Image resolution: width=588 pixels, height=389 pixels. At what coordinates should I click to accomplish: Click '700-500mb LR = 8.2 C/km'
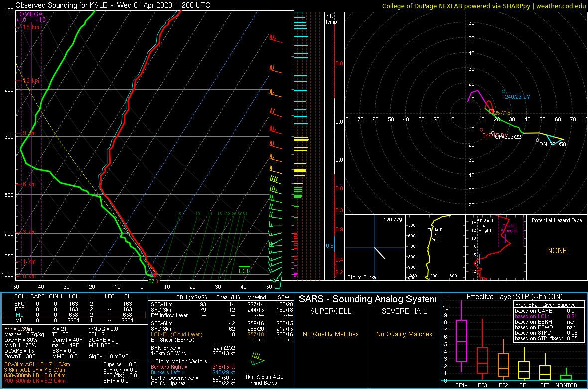(35, 380)
